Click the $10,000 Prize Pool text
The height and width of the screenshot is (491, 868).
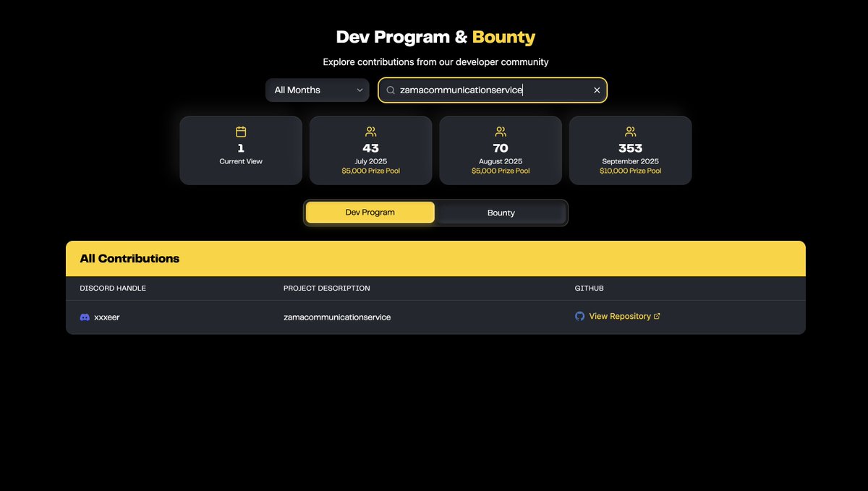pos(631,171)
